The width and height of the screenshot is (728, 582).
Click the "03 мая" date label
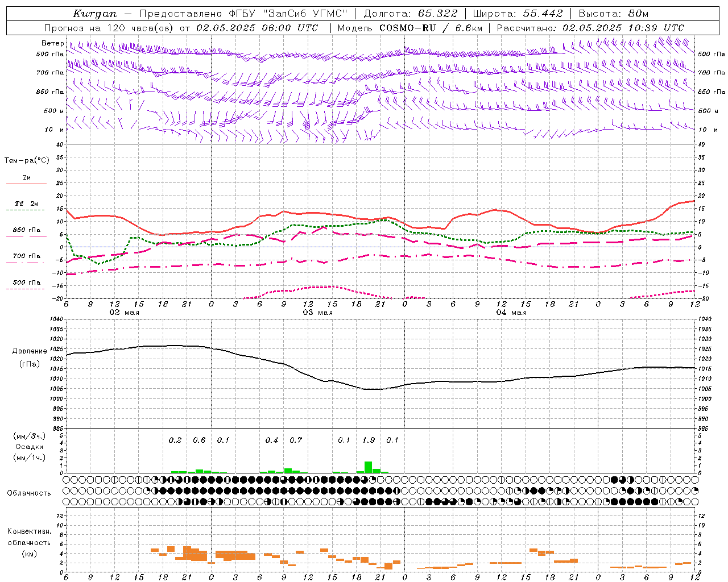click(317, 313)
